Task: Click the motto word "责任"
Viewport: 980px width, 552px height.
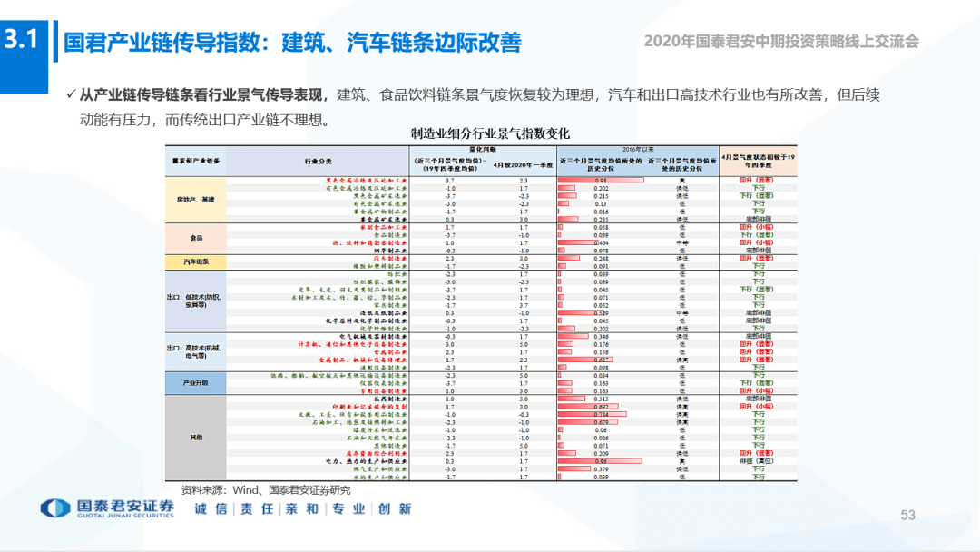Action: click(257, 508)
